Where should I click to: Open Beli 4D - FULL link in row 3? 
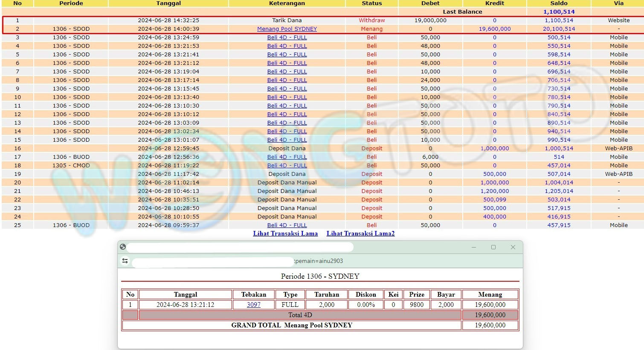click(287, 38)
